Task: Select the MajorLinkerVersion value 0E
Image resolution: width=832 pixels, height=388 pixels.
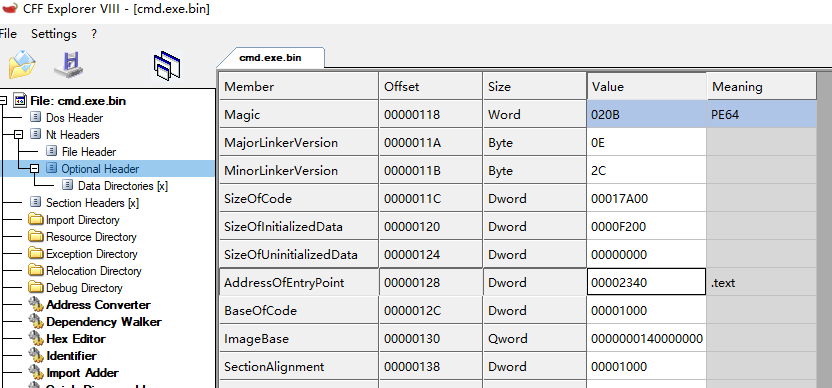Action: 646,142
